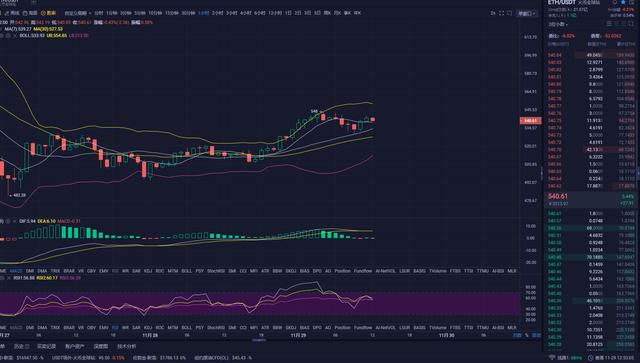Switch chart to 周K interval
The height and width of the screenshot is (363, 640).
[x=327, y=13]
